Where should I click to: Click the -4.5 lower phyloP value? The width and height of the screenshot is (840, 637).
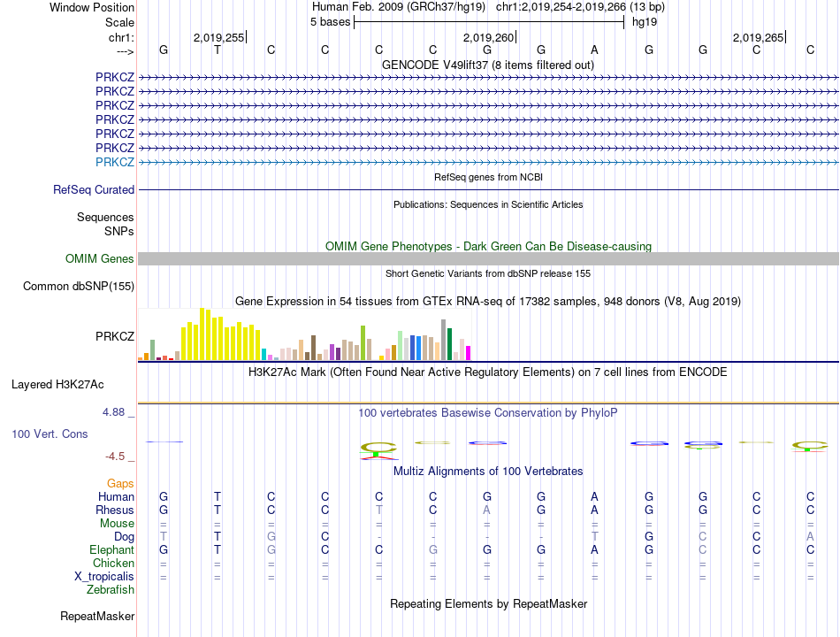point(115,457)
